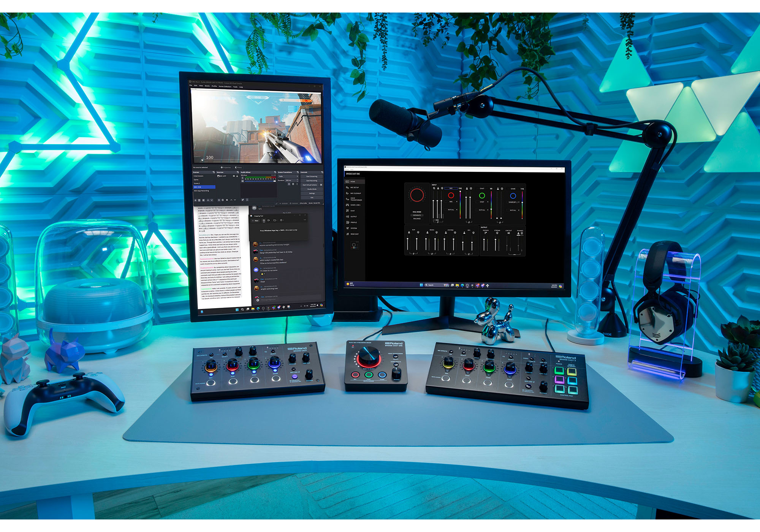
Task: Click Start Recording in OBS Controls
Action: (312, 180)
